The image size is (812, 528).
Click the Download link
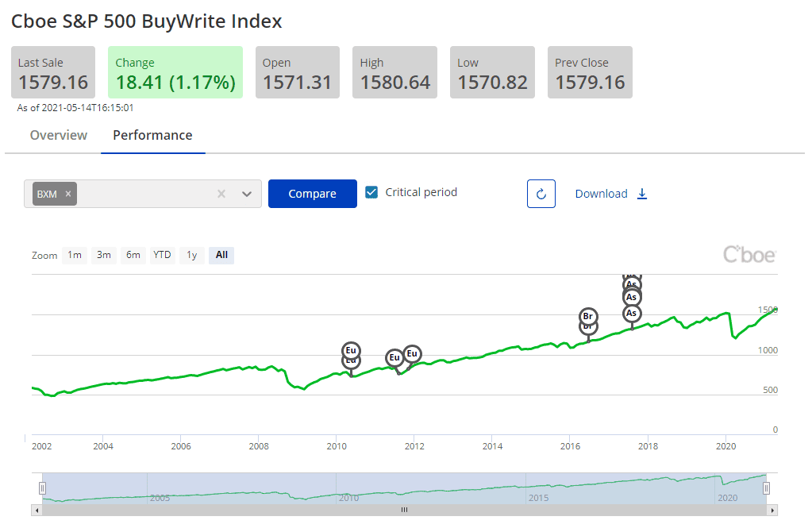tap(601, 193)
